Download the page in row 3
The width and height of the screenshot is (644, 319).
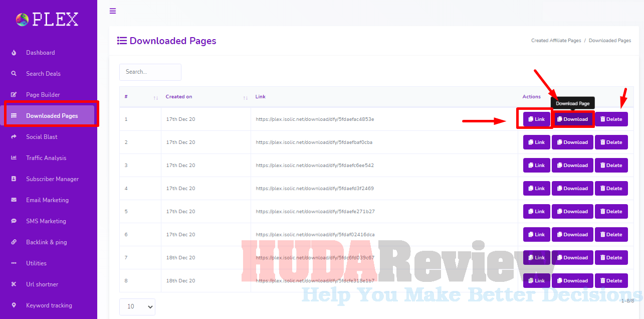click(572, 166)
